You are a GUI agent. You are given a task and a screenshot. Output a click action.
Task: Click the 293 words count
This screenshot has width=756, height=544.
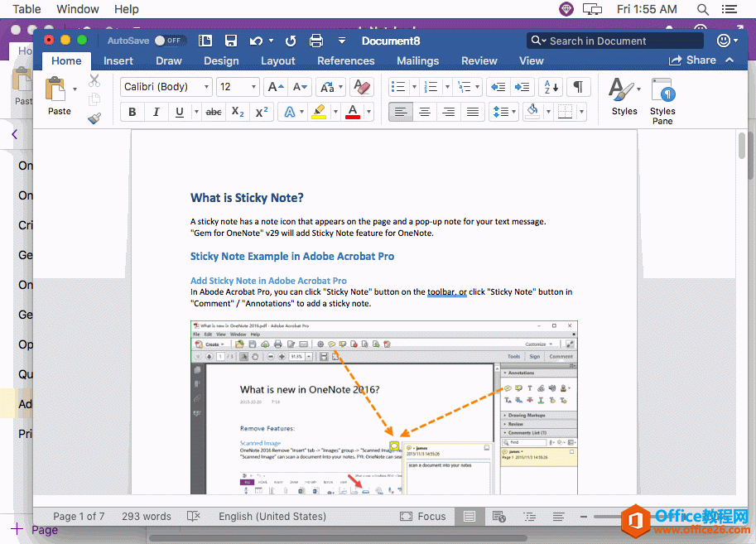click(x=147, y=517)
